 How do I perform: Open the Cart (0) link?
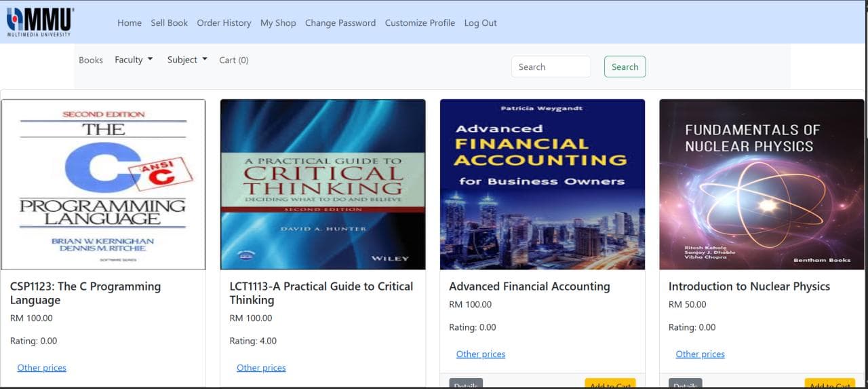point(233,60)
